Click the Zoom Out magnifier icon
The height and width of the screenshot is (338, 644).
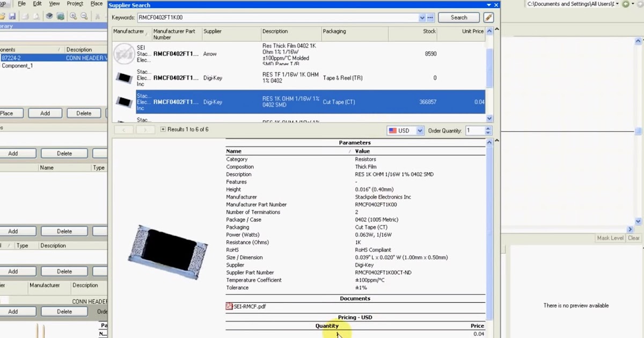pyautogui.click(x=85, y=17)
